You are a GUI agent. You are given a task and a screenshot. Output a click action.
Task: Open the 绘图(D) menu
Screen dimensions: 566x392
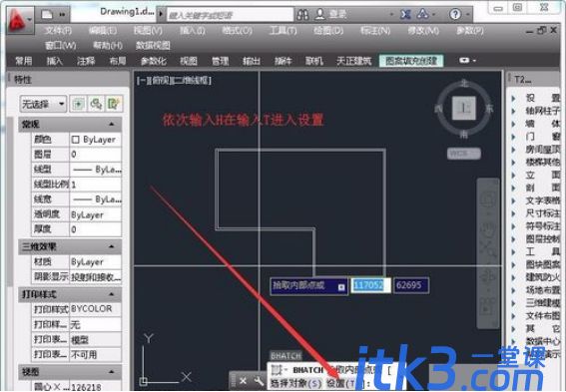pos(328,30)
